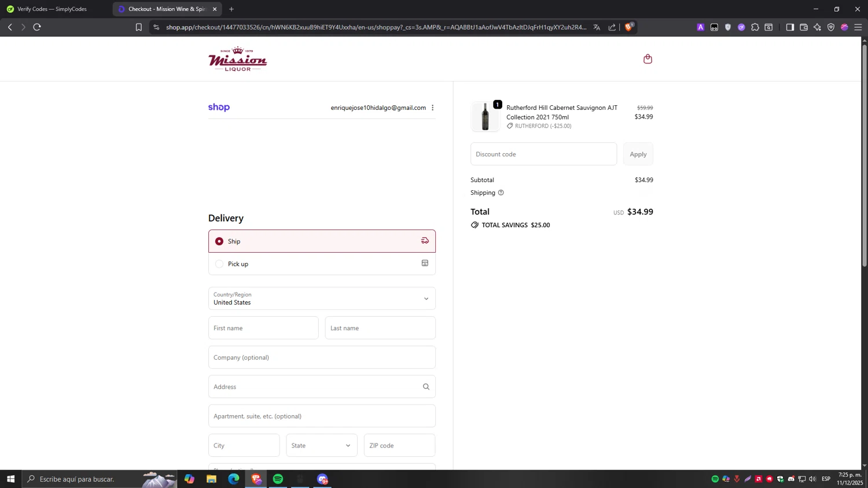The image size is (868, 488).
Task: Select the Pick up delivery option
Action: 322,264
